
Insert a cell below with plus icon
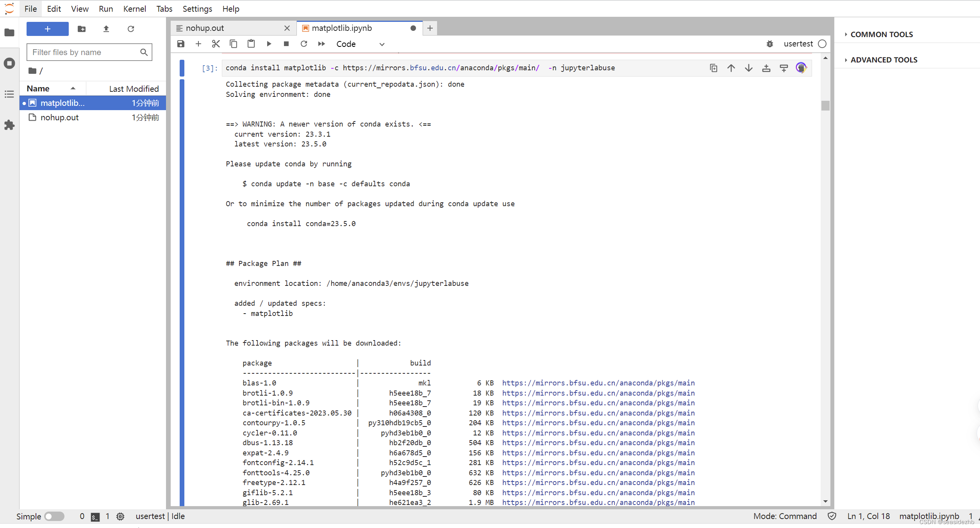[x=198, y=44]
